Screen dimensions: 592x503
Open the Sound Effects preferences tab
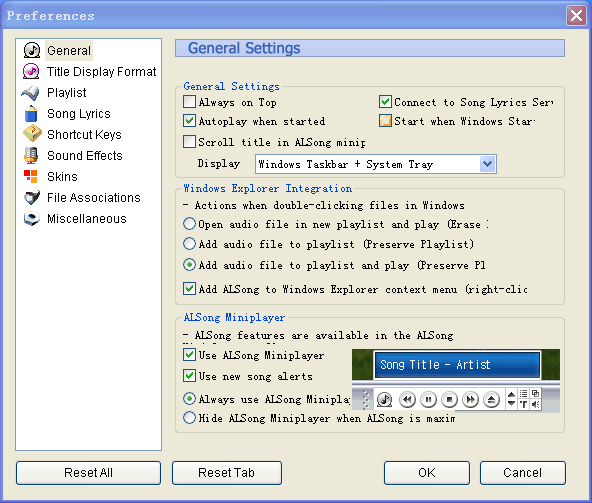85,156
